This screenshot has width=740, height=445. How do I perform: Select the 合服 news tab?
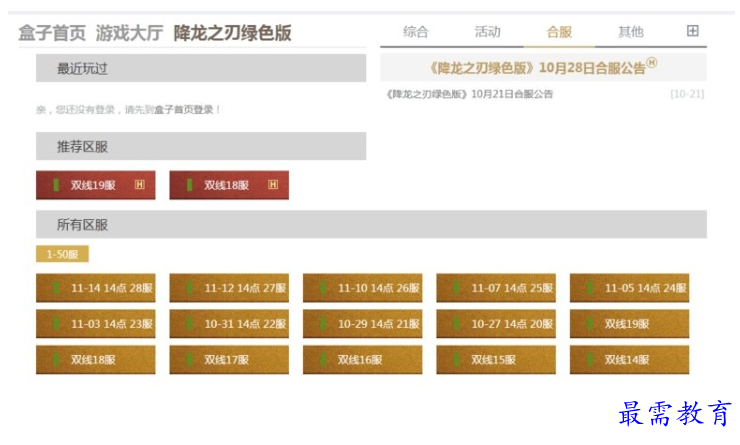(559, 32)
